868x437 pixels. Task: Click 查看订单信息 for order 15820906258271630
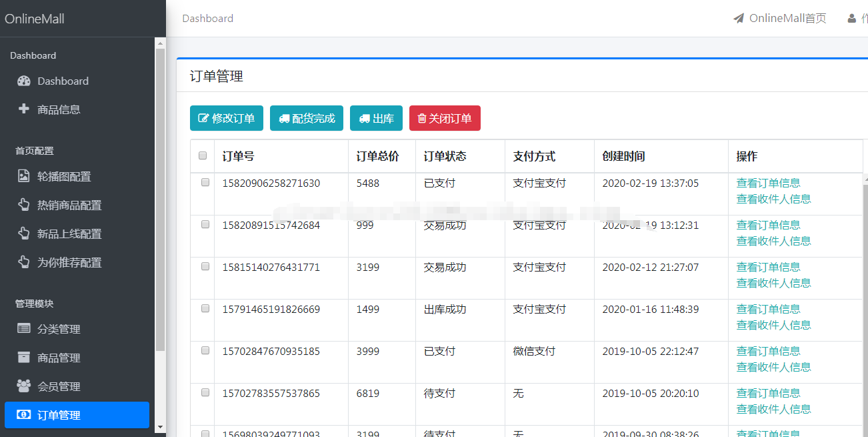pyautogui.click(x=768, y=183)
